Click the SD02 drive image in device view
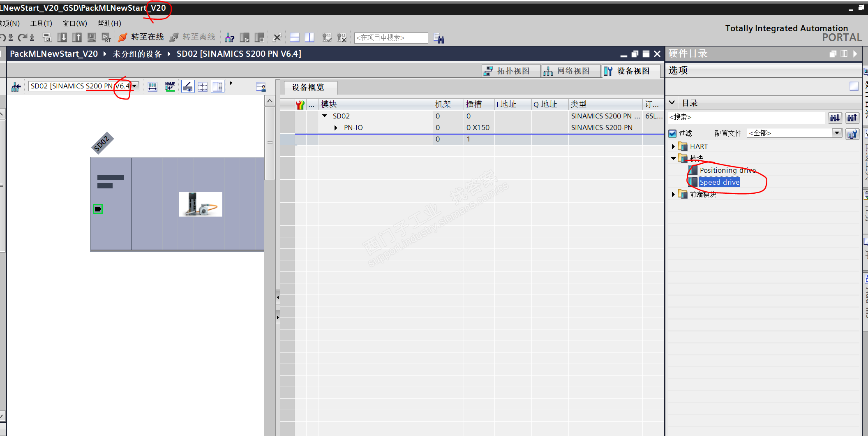Image resolution: width=868 pixels, height=436 pixels. click(201, 204)
